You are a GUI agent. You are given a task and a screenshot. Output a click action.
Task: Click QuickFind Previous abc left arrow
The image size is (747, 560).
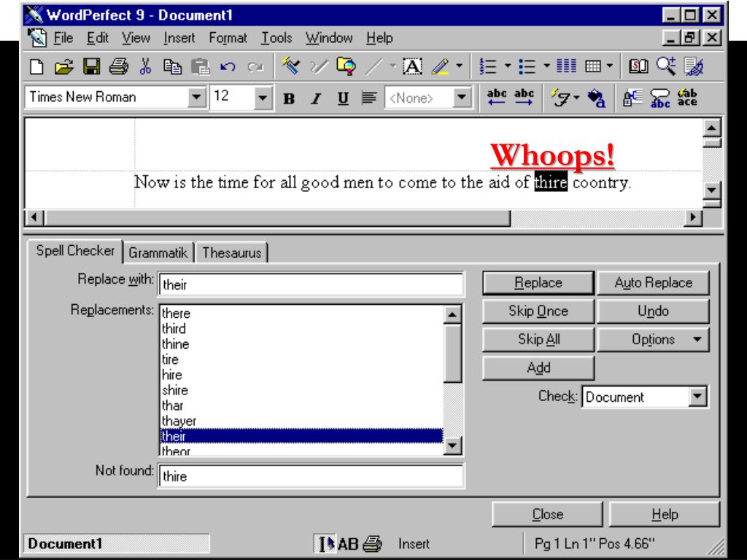(x=496, y=97)
